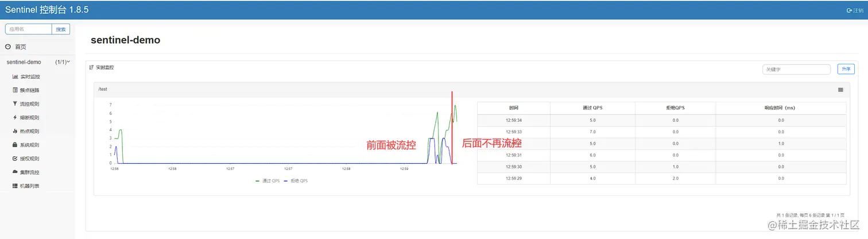Click the flame icon for 热点规则
This screenshot has height=239, width=868.
pos(15,131)
